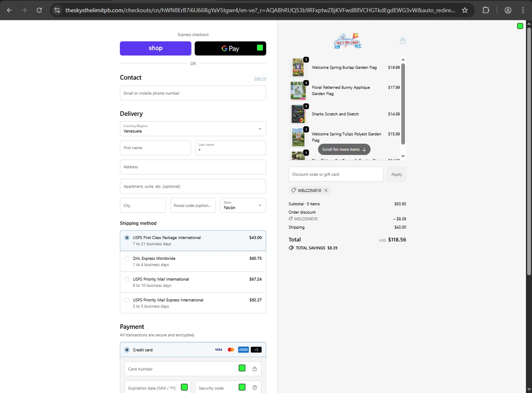Open the browser profile menu
Image resolution: width=532 pixels, height=393 pixels.
pos(508,10)
